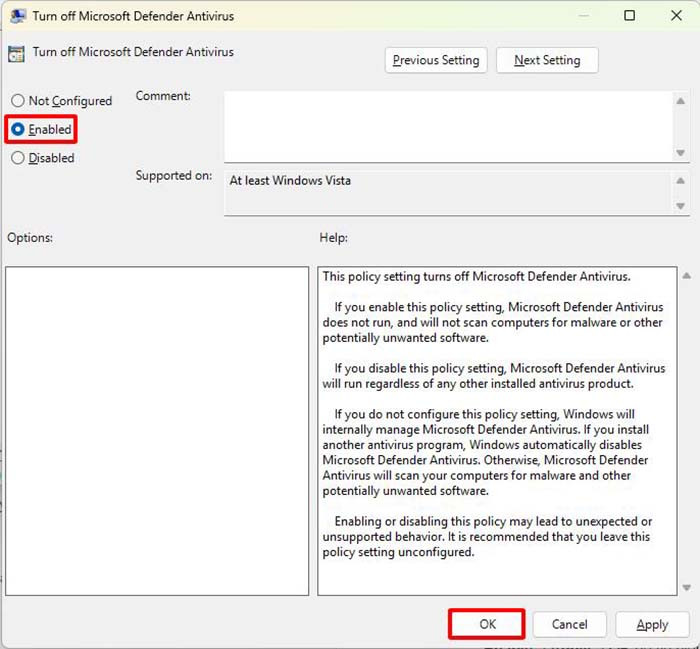
Task: Select the Enabled radio option
Action: point(18,130)
